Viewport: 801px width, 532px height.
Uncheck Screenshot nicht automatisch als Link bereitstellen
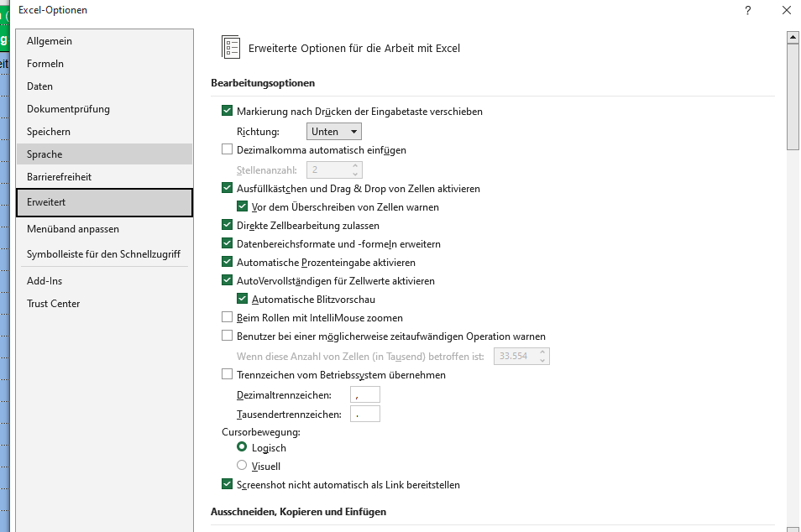click(x=227, y=484)
